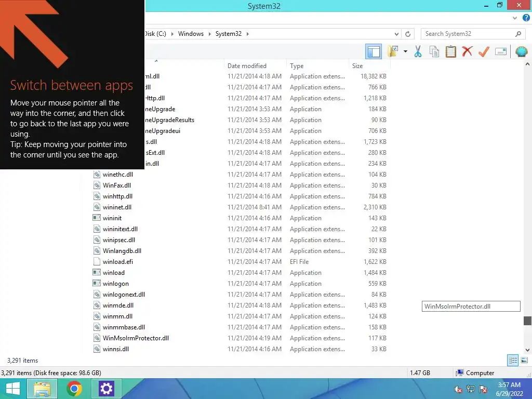Select Windows in the address breadcrumb
532x399 pixels.
coord(191,34)
